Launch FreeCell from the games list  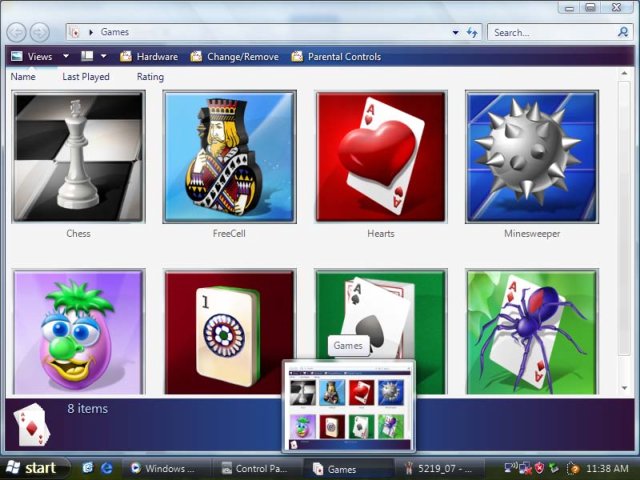230,157
